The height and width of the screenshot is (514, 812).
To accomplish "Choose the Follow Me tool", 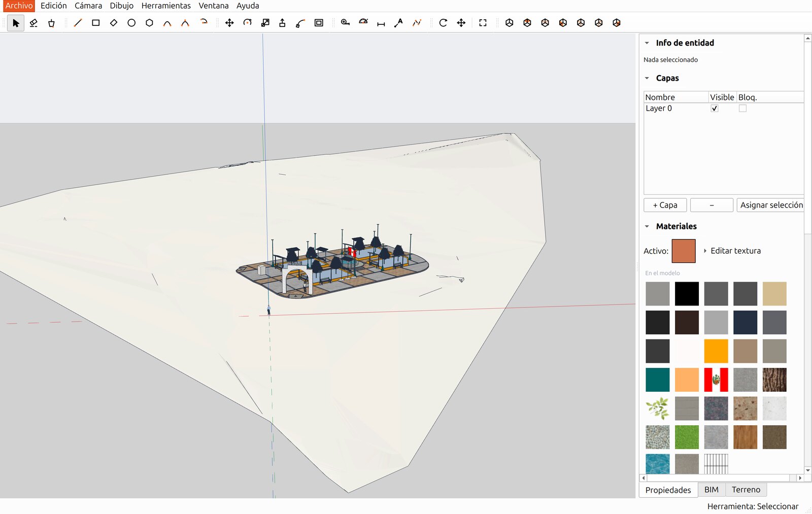I will (300, 23).
